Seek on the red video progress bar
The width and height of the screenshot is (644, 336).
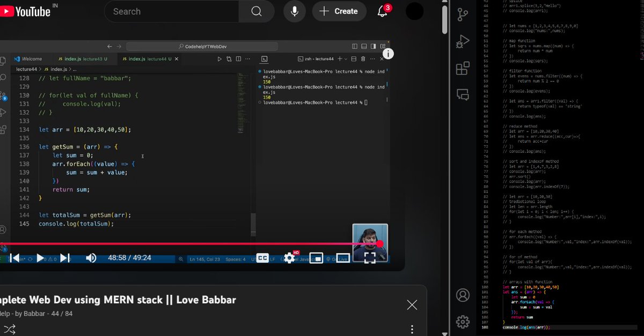191,244
